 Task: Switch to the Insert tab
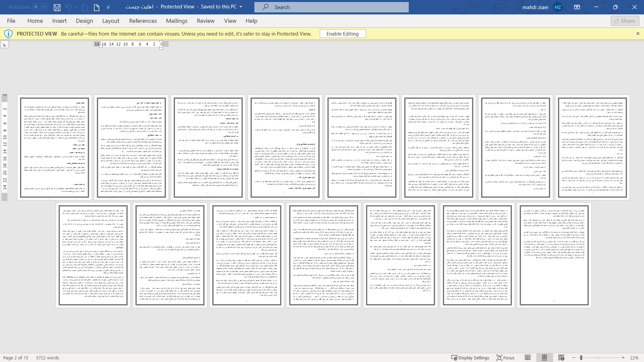pos(59,21)
